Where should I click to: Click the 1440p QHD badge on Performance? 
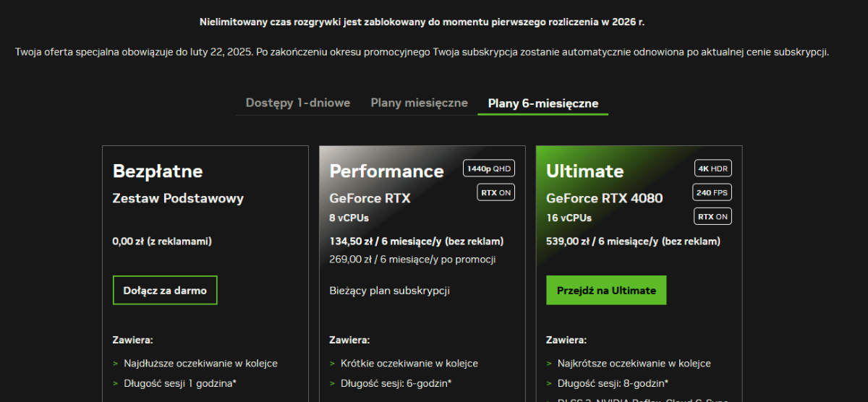[x=489, y=168]
